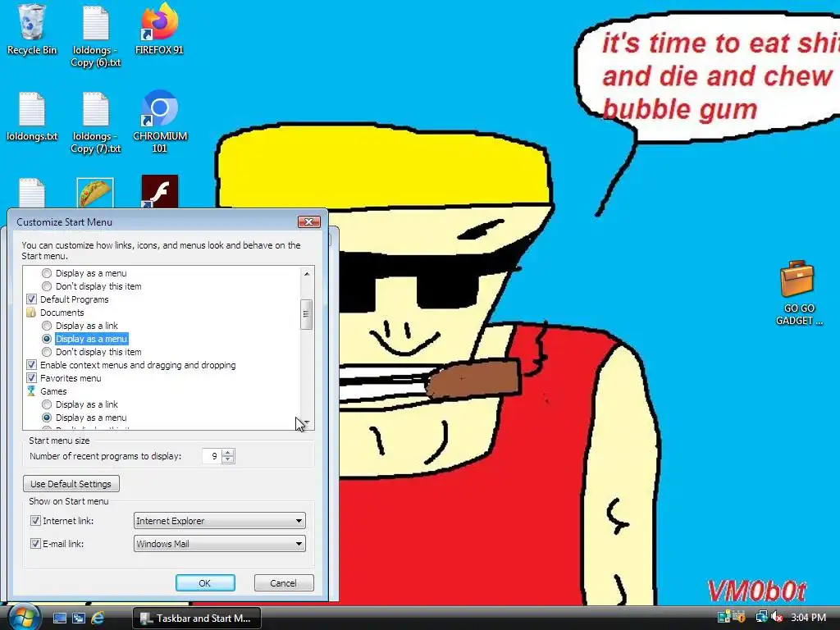
Task: Click the Taskbar and Start Menu taskbar button
Action: (x=197, y=618)
